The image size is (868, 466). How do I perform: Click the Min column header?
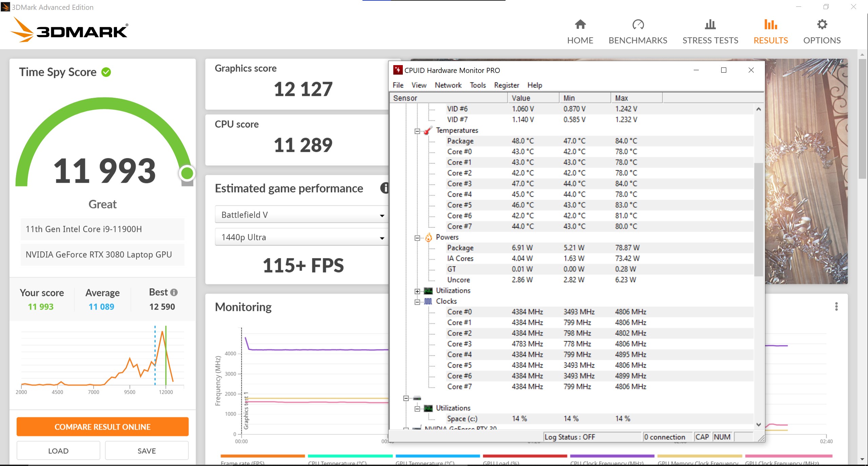(x=585, y=98)
